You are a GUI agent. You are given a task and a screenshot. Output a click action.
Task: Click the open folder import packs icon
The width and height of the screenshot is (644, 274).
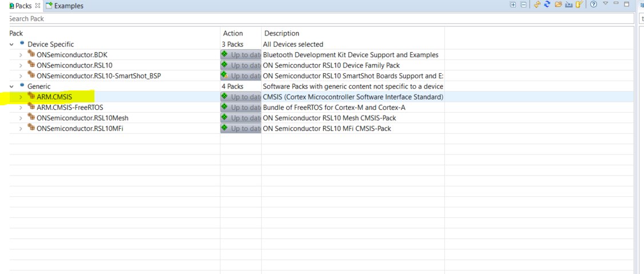tap(558, 5)
